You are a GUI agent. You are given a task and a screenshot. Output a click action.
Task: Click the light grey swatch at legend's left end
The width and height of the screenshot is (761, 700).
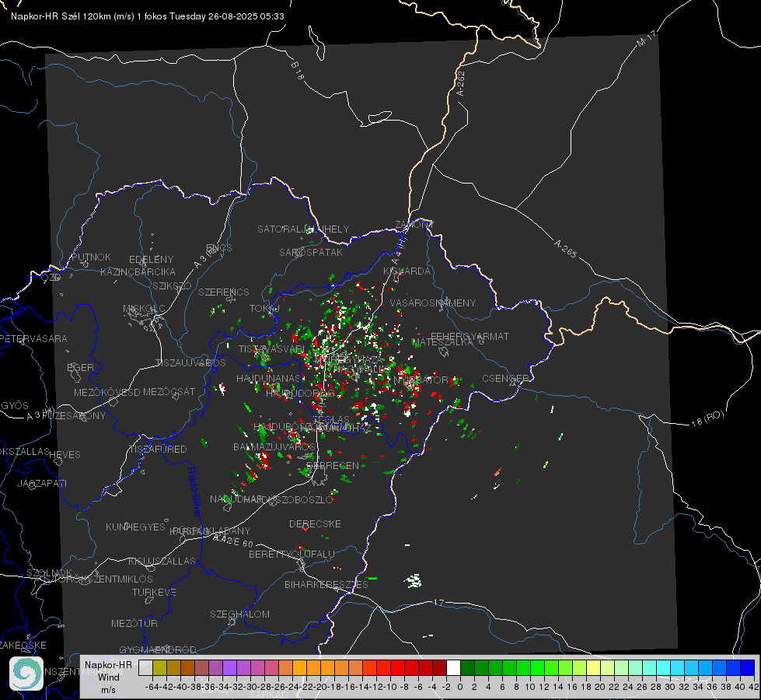[145, 668]
